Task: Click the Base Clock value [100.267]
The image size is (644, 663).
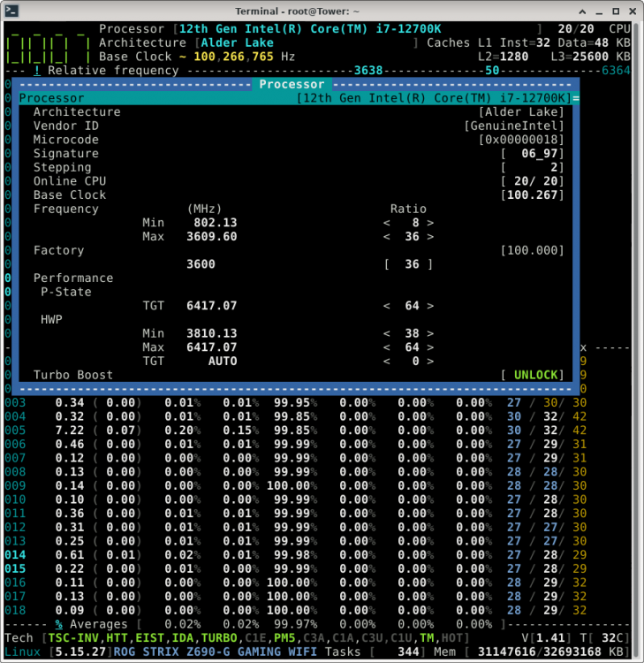Action: pos(533,195)
